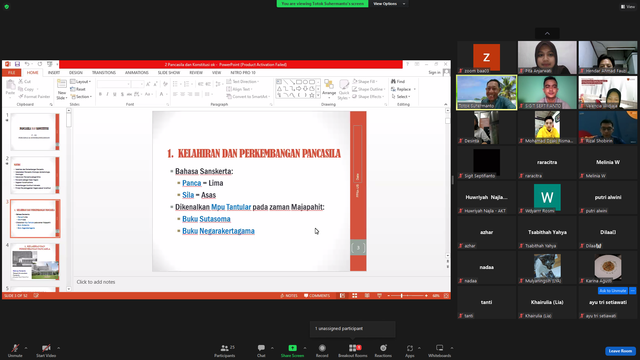Click the Ask to Unmute button
The height and width of the screenshot is (360, 640).
click(613, 291)
